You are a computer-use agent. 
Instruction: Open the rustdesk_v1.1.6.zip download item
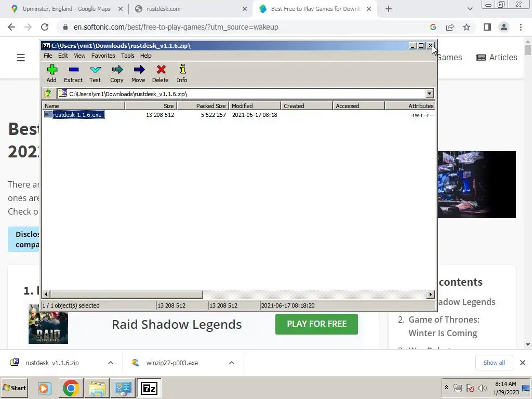(x=52, y=363)
